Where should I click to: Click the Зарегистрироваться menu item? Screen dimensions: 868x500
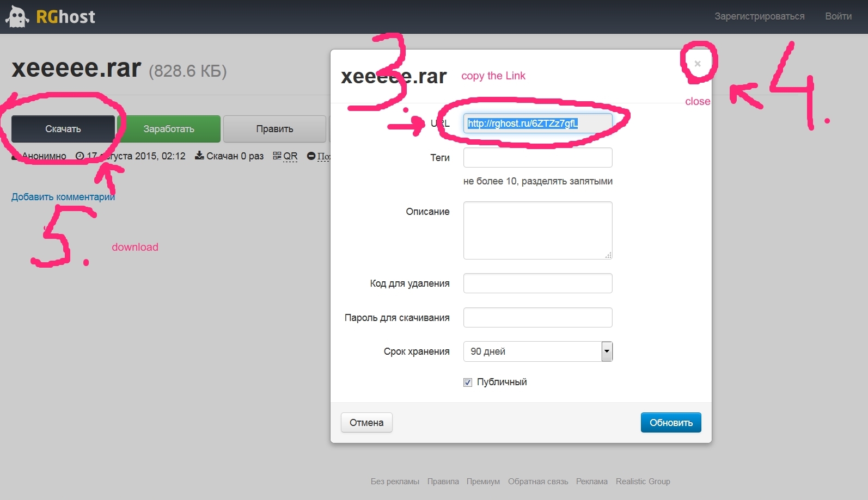click(759, 16)
